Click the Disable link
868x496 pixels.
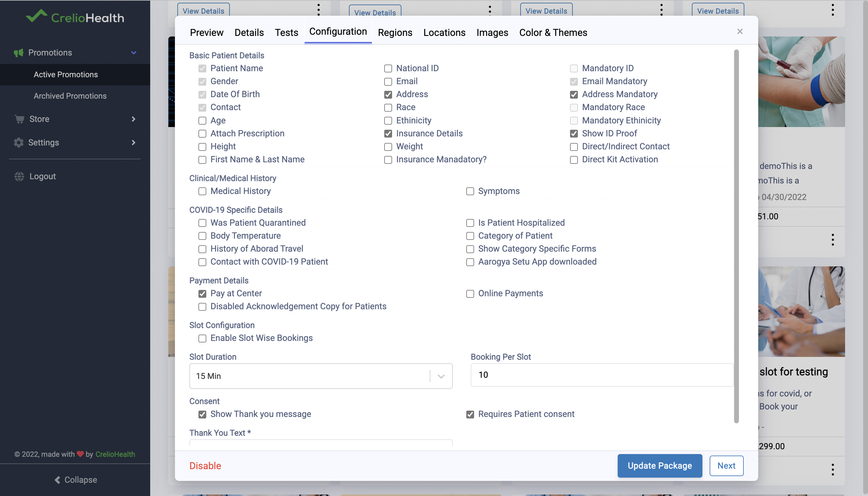click(205, 465)
